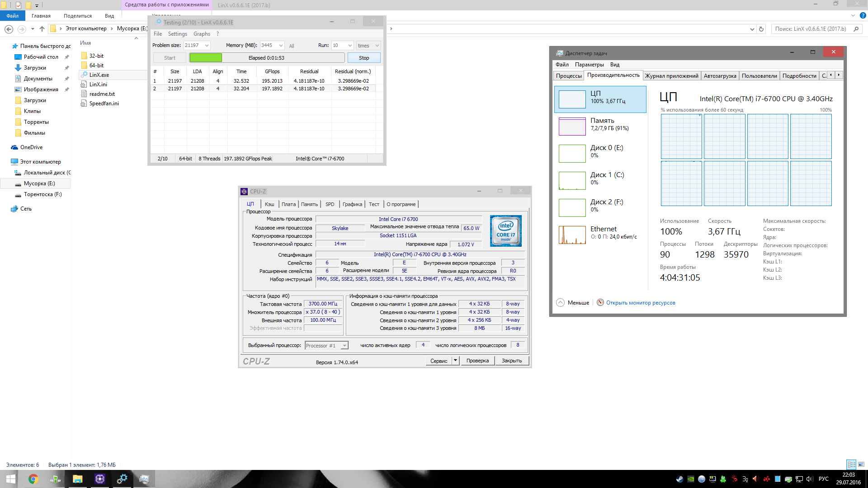Click Открыть монитор ресурсов link
This screenshot has width=868, height=488.
click(640, 303)
